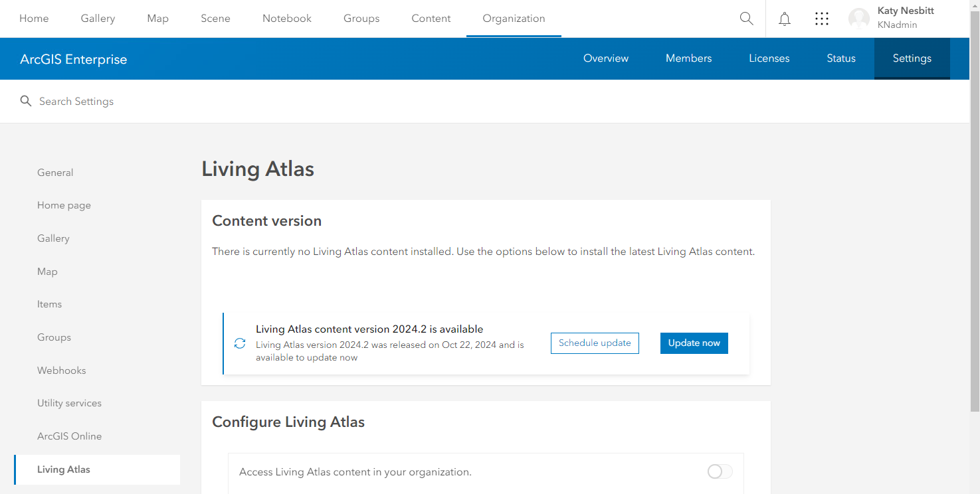The width and height of the screenshot is (980, 494).
Task: Select Webhooks in the settings sidebar
Action: point(61,370)
